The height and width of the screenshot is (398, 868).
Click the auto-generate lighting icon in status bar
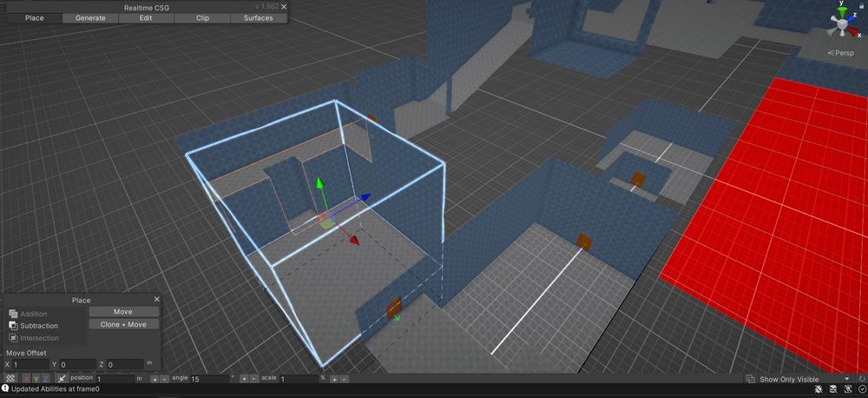click(848, 389)
